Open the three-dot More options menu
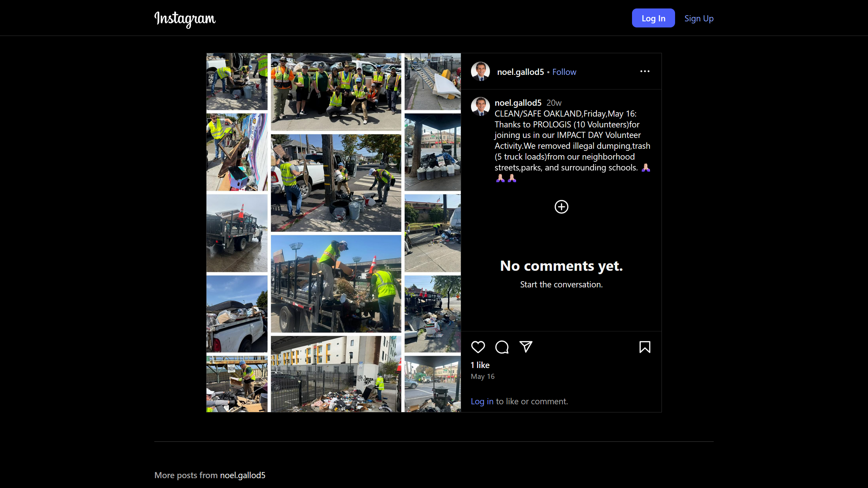This screenshot has height=488, width=868. point(645,72)
